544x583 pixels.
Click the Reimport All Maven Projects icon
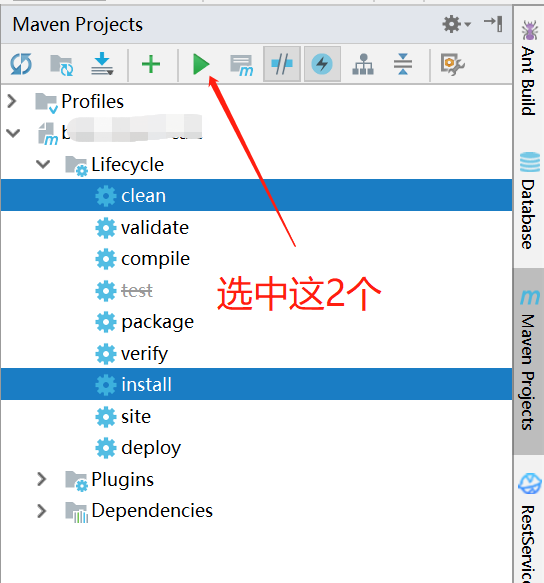point(21,64)
